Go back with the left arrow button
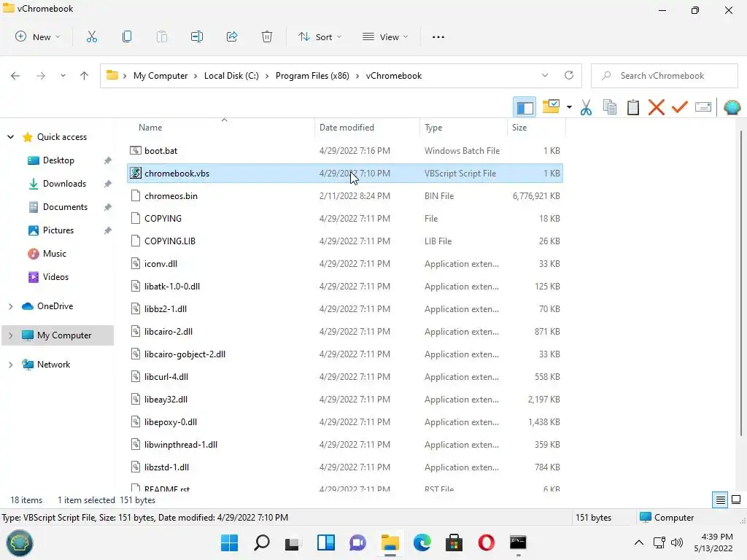The height and width of the screenshot is (560, 747). (15, 76)
